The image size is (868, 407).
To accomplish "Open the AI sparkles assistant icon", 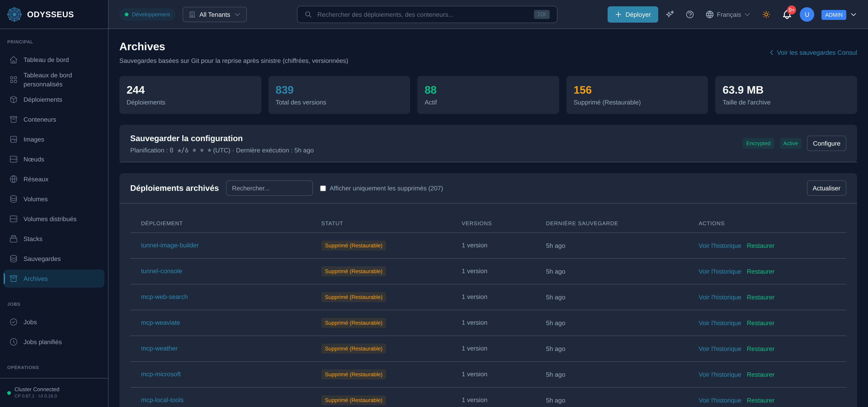I will (670, 14).
